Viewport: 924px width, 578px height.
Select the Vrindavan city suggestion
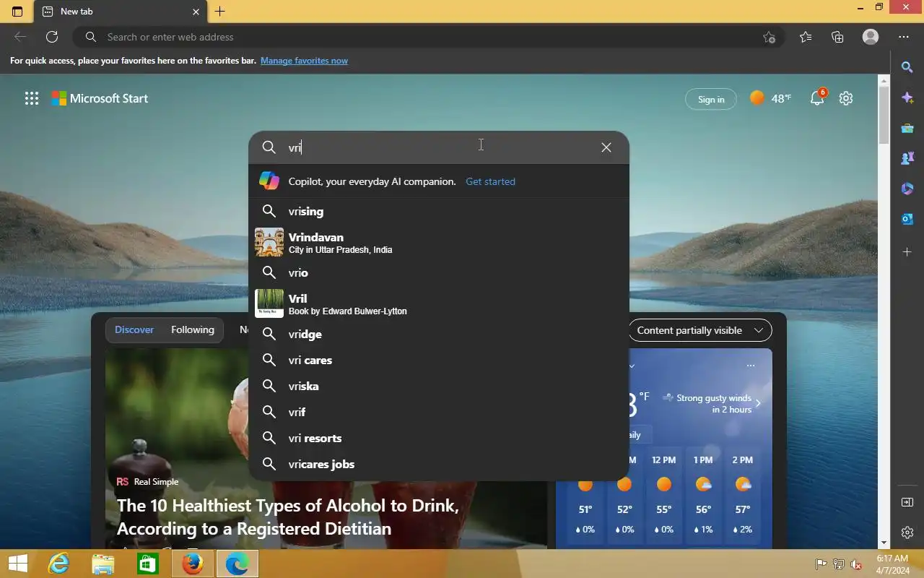pos(439,243)
